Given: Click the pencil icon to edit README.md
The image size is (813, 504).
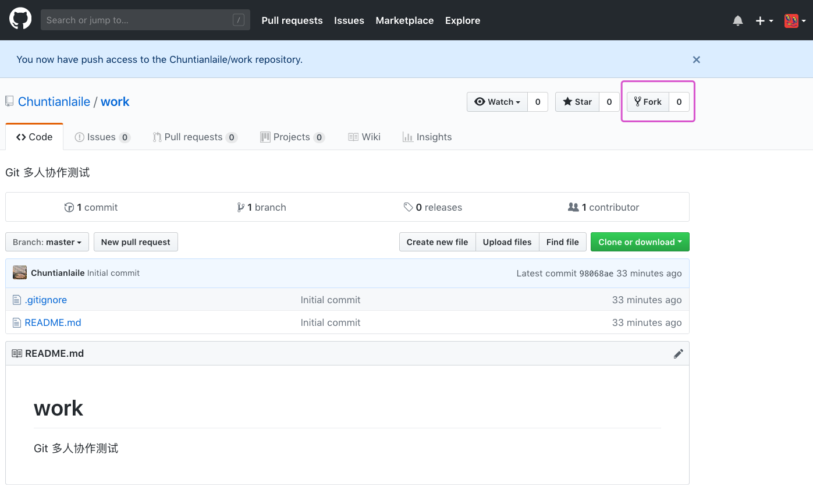Looking at the screenshot, I should tap(678, 354).
